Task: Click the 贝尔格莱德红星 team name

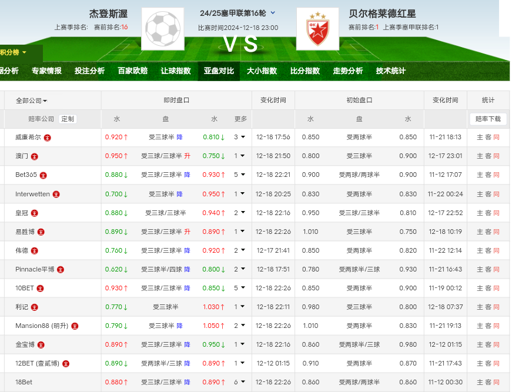Action: 382,14
